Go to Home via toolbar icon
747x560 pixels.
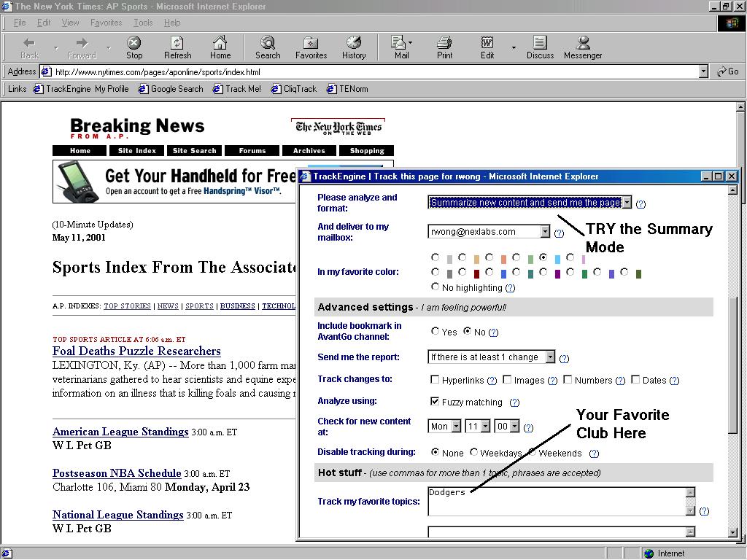click(x=220, y=47)
